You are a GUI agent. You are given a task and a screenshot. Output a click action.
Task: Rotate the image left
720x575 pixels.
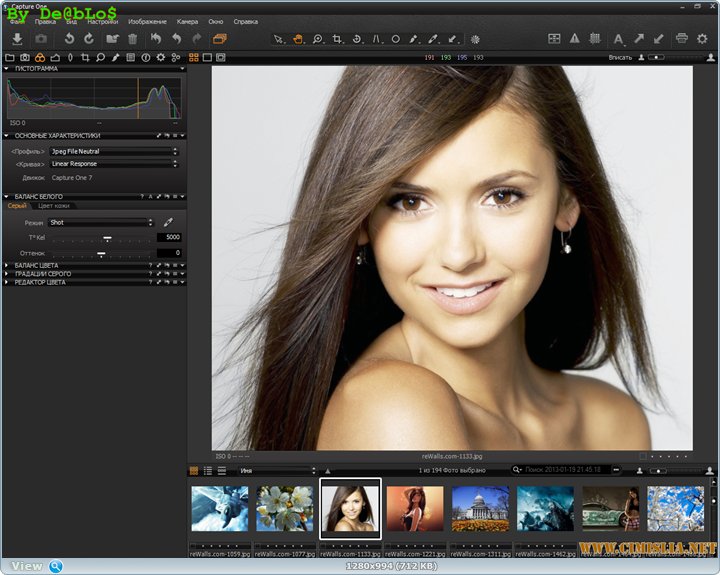pos(69,38)
